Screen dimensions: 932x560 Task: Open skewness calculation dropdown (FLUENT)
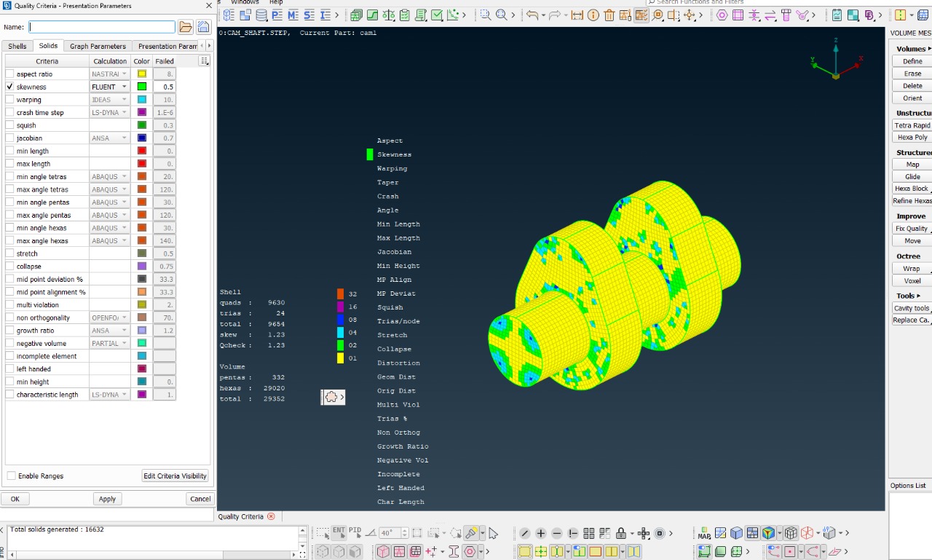[x=110, y=87]
